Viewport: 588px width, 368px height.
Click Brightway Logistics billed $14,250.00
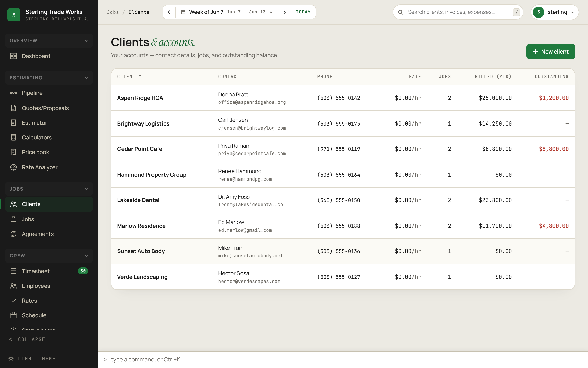[495, 124]
